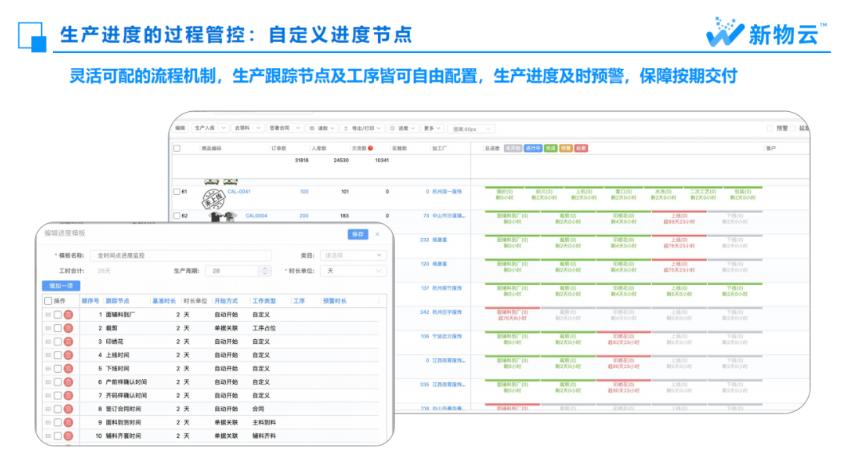Open the 进度 dropdown menu
This screenshot has width=847, height=461.
tap(402, 129)
